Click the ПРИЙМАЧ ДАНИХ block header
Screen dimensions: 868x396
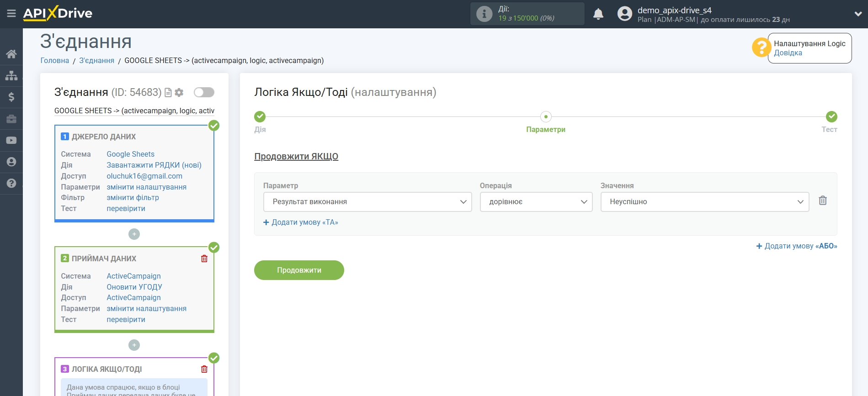104,259
